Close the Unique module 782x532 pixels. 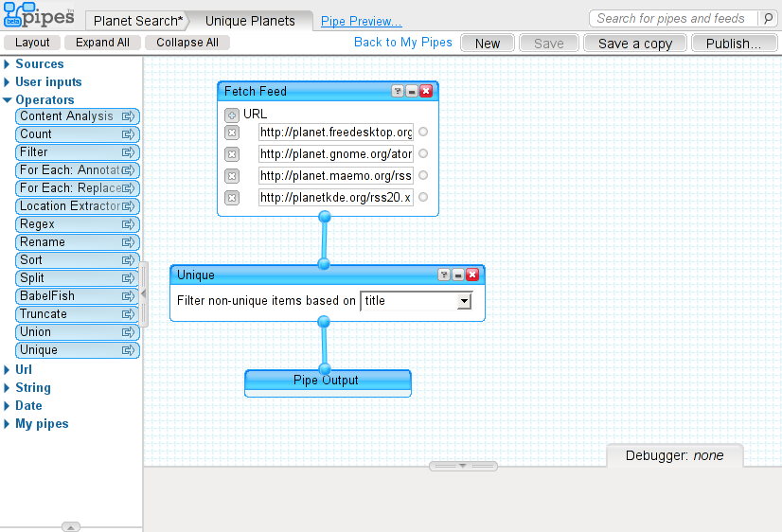[x=472, y=275]
